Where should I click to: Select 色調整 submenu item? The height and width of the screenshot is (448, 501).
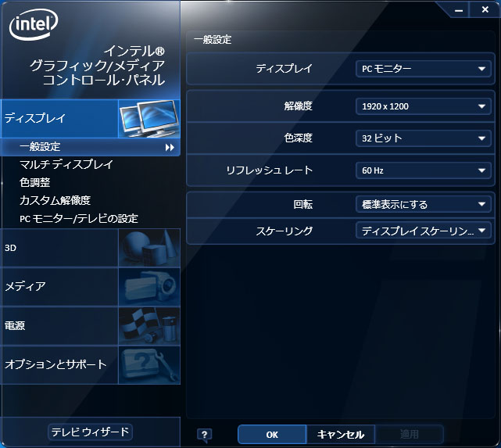coord(35,182)
